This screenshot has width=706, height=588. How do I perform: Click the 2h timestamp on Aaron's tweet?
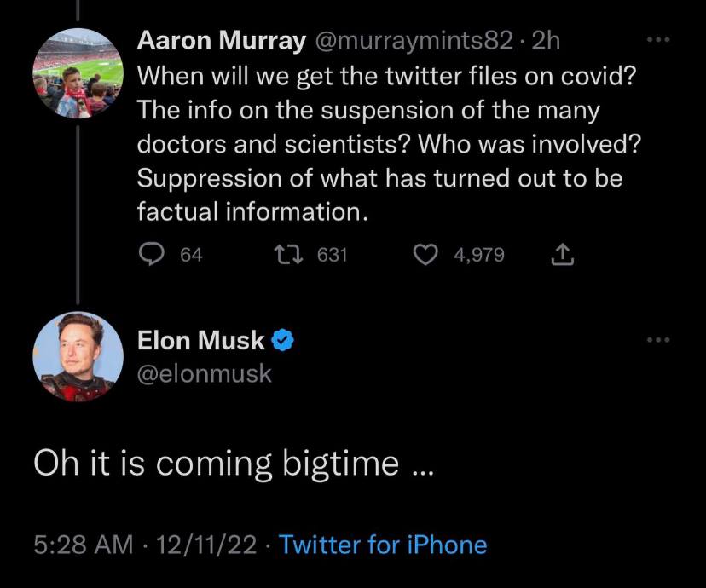pos(543,41)
